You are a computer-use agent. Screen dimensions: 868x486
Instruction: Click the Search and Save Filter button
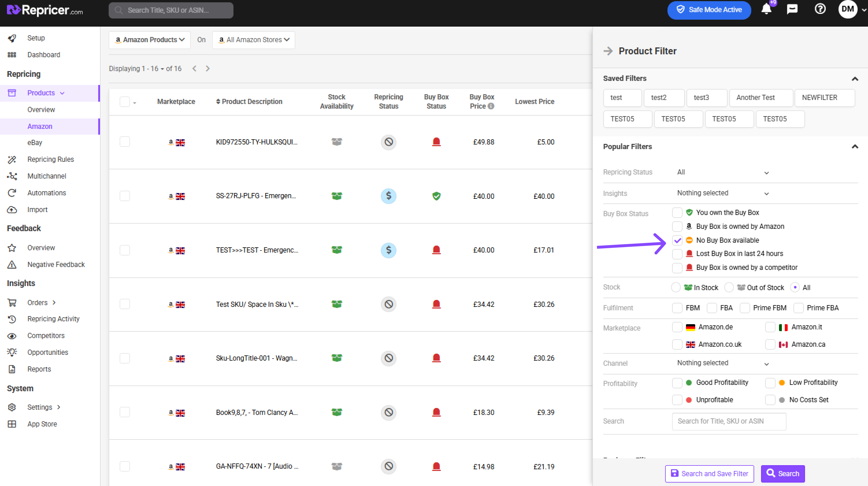coord(709,474)
